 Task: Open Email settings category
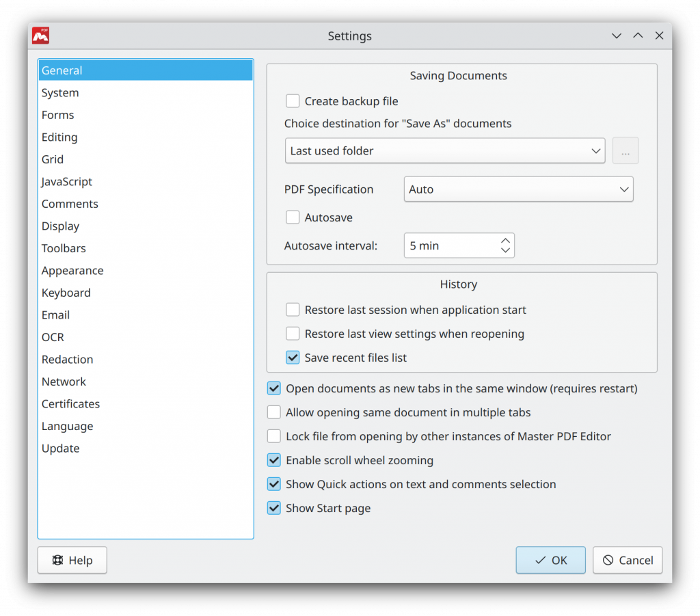tap(146, 314)
